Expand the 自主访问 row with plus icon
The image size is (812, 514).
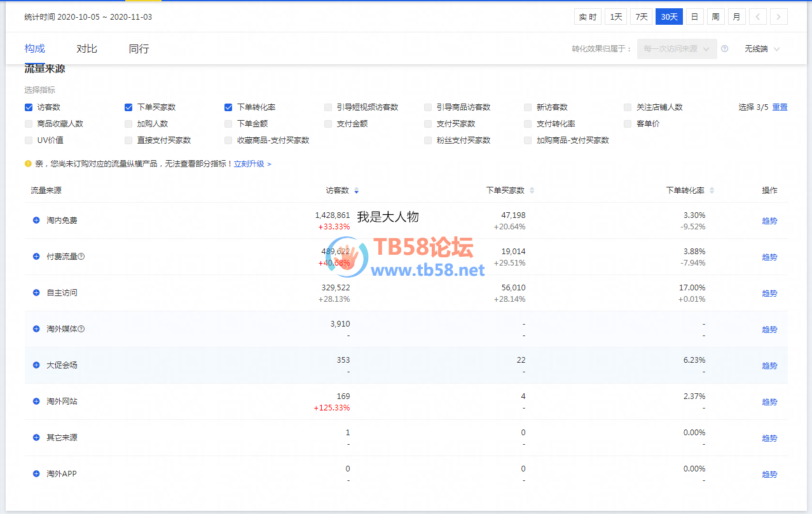click(x=36, y=293)
